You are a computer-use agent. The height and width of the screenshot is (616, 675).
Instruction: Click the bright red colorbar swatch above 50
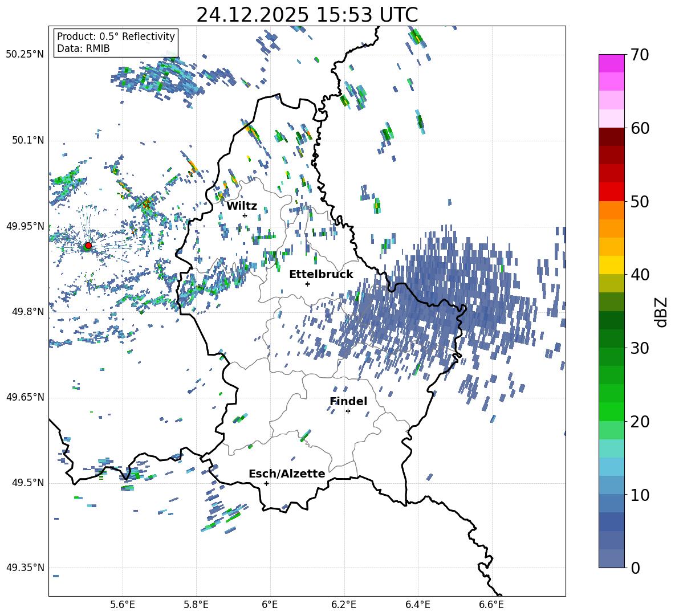coord(612,192)
